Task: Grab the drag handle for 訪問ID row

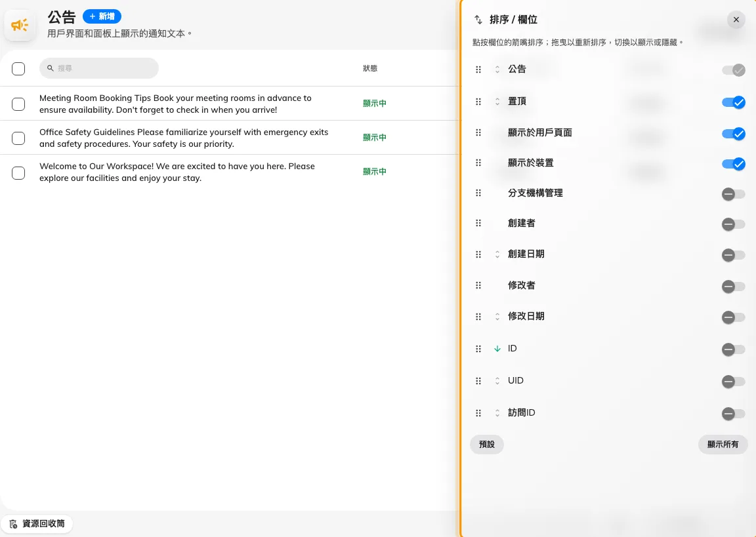Action: click(x=478, y=413)
